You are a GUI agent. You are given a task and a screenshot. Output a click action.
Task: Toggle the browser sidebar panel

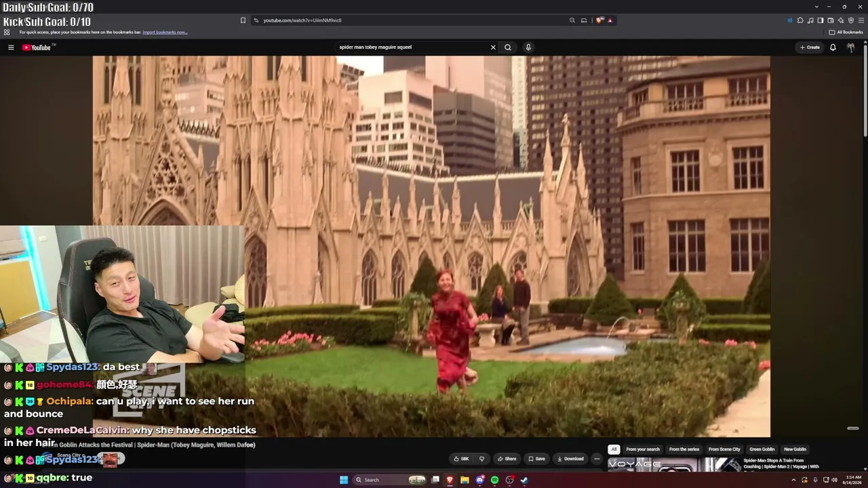point(821,20)
